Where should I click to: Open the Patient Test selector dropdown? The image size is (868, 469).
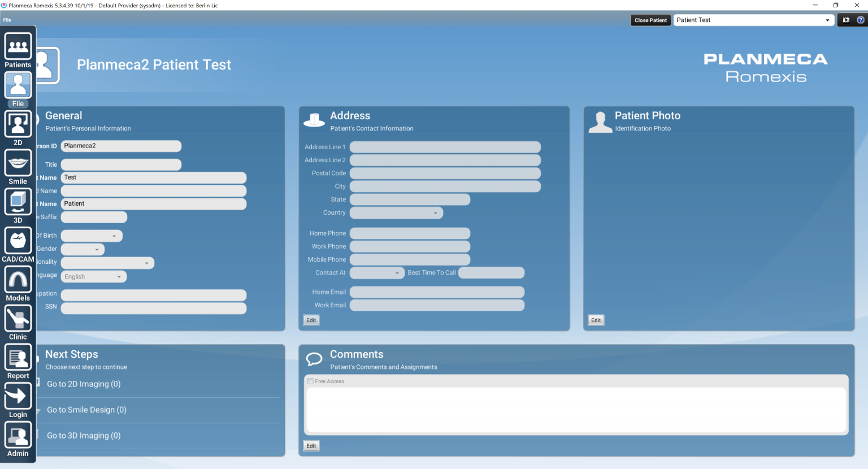point(827,20)
